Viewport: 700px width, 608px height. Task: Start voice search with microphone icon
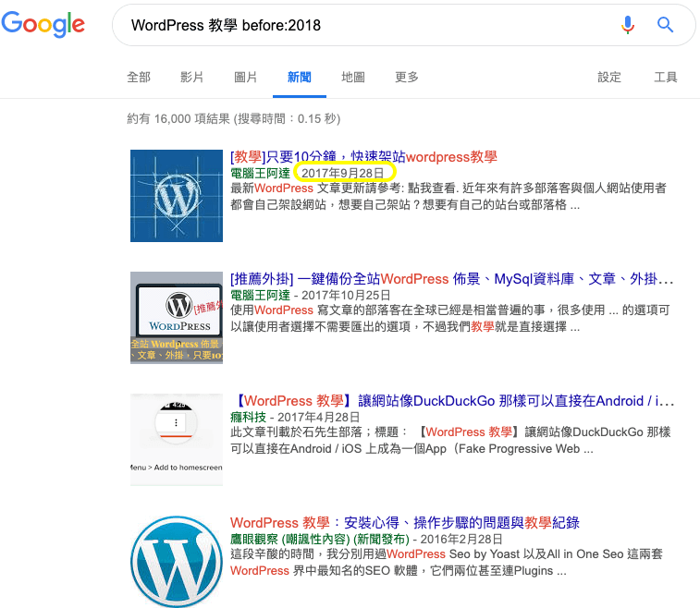click(x=628, y=25)
